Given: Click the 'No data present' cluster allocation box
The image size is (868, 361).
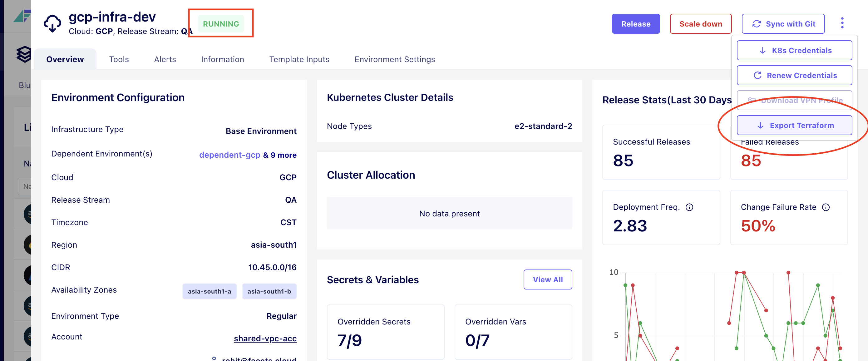Looking at the screenshot, I should click(449, 213).
